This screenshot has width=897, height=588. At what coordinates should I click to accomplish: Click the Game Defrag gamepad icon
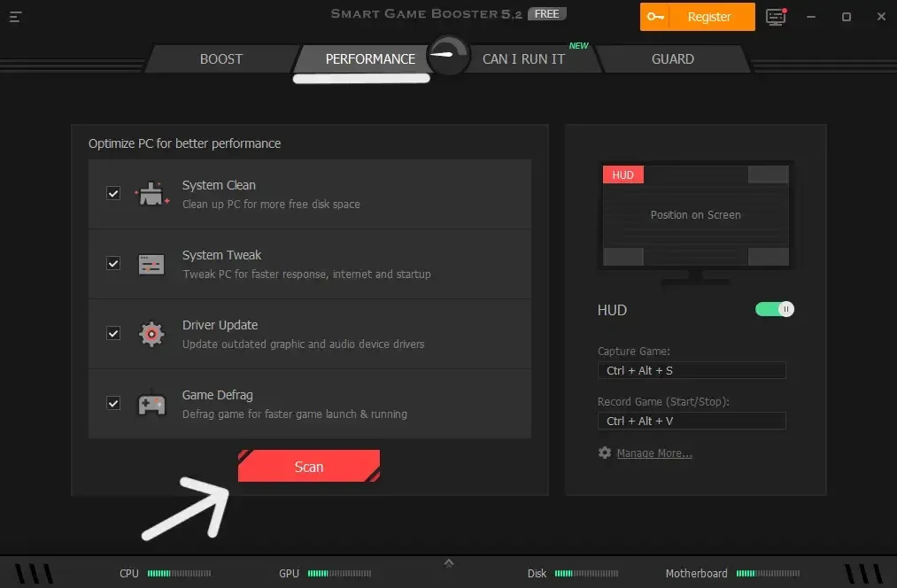[151, 403]
